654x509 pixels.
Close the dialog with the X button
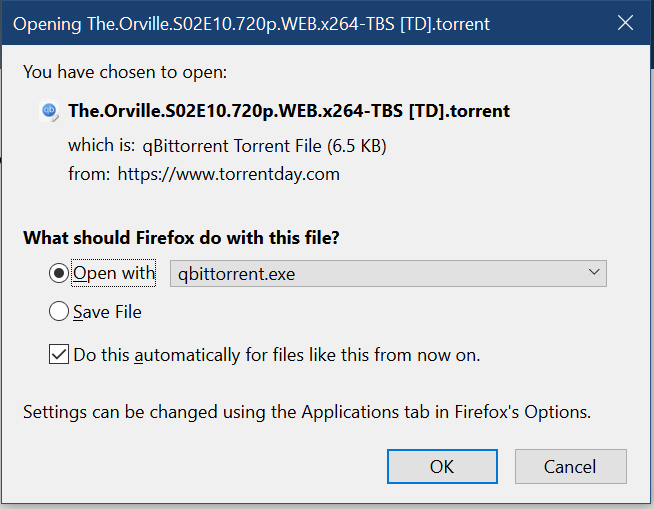tap(626, 22)
